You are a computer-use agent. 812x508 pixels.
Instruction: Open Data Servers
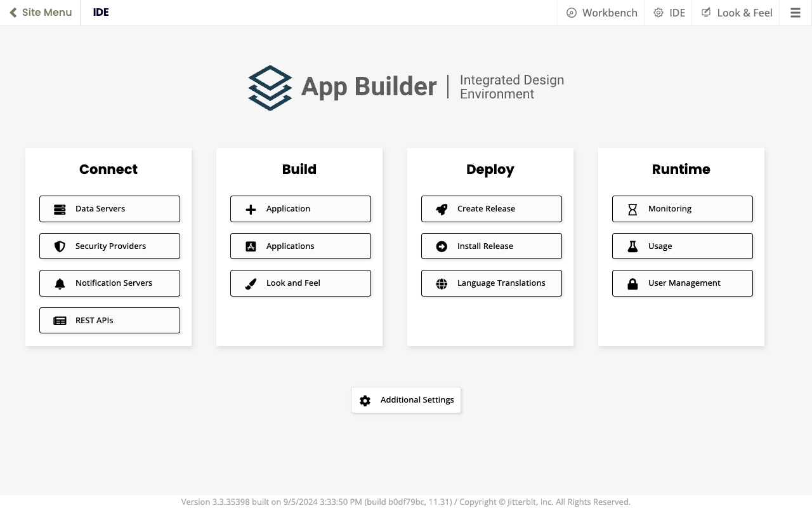pyautogui.click(x=110, y=209)
